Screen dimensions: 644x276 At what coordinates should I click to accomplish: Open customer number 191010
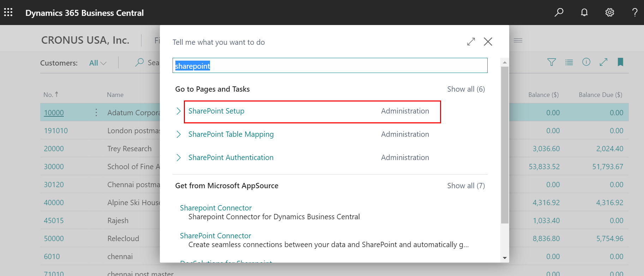56,131
